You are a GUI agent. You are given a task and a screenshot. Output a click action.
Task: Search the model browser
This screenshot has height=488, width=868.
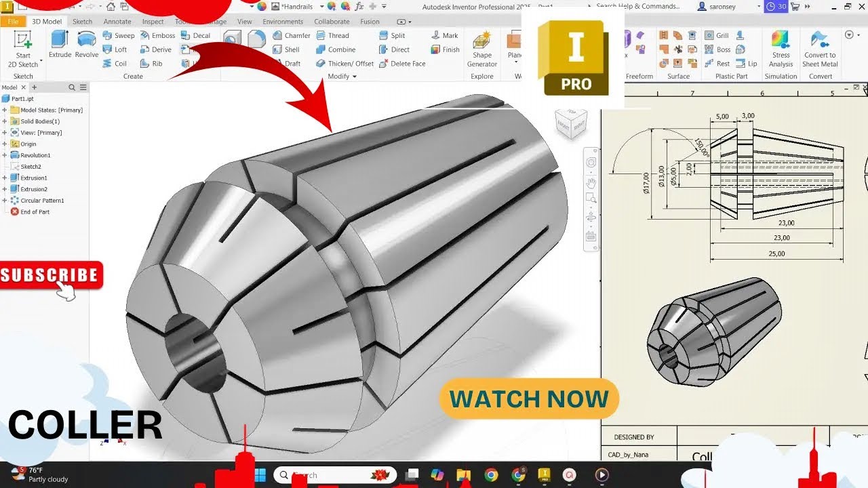pos(72,87)
